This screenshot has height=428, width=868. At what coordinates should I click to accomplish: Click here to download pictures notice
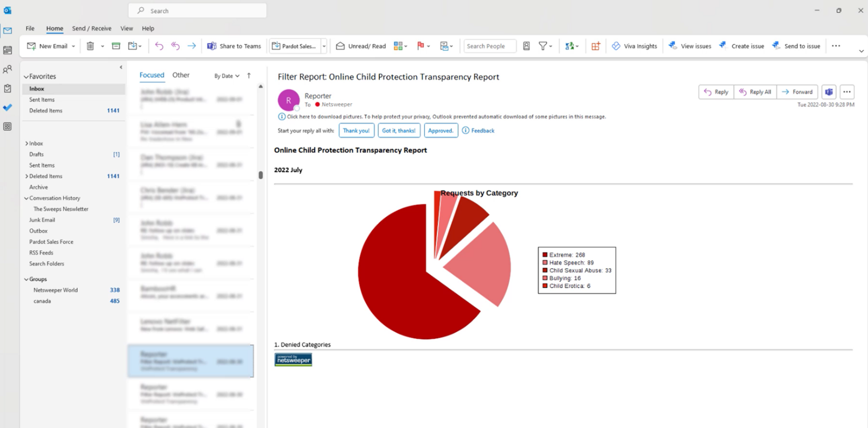coord(442,117)
